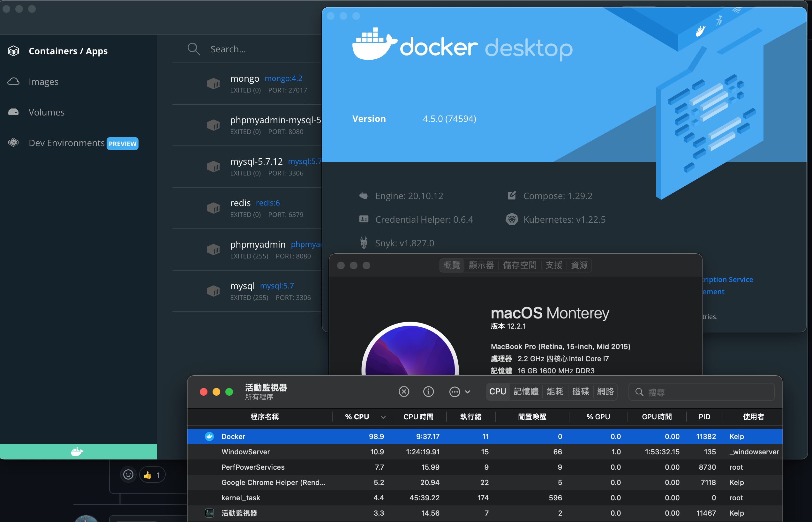Click the stop process icon in Activity Monitor
Image resolution: width=812 pixels, height=522 pixels.
(x=404, y=391)
